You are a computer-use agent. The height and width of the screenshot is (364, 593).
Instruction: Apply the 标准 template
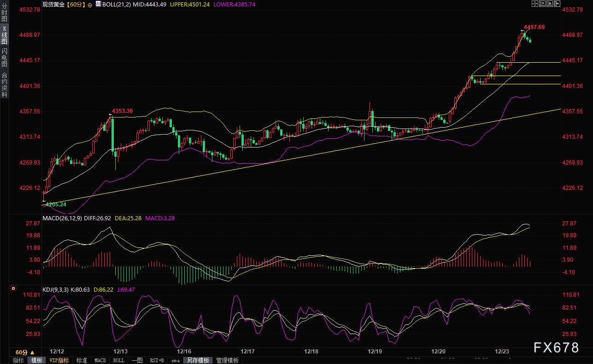click(82, 360)
